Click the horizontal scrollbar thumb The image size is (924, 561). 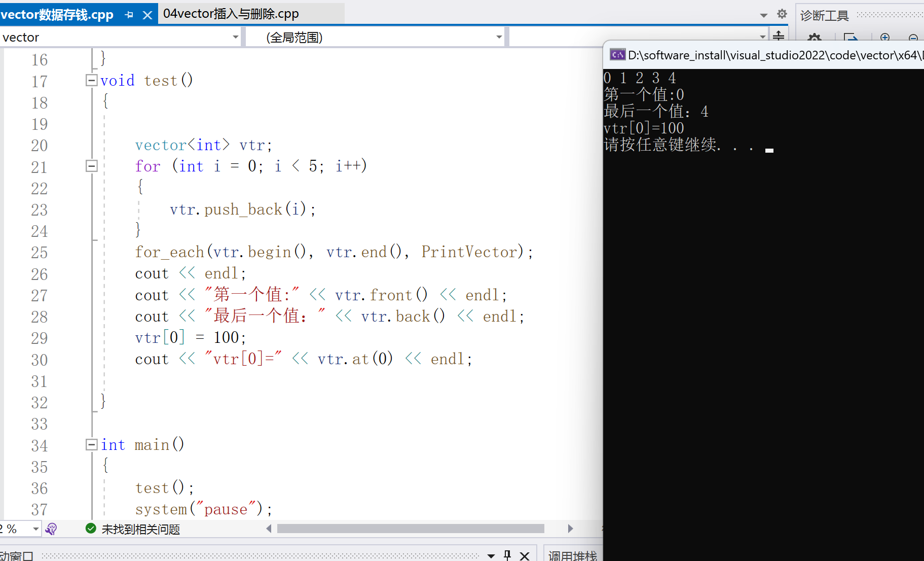pyautogui.click(x=411, y=529)
